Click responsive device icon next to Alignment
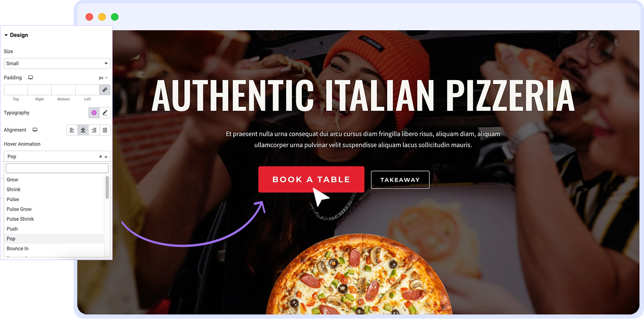Image resolution: width=644 pixels, height=319 pixels. [35, 130]
